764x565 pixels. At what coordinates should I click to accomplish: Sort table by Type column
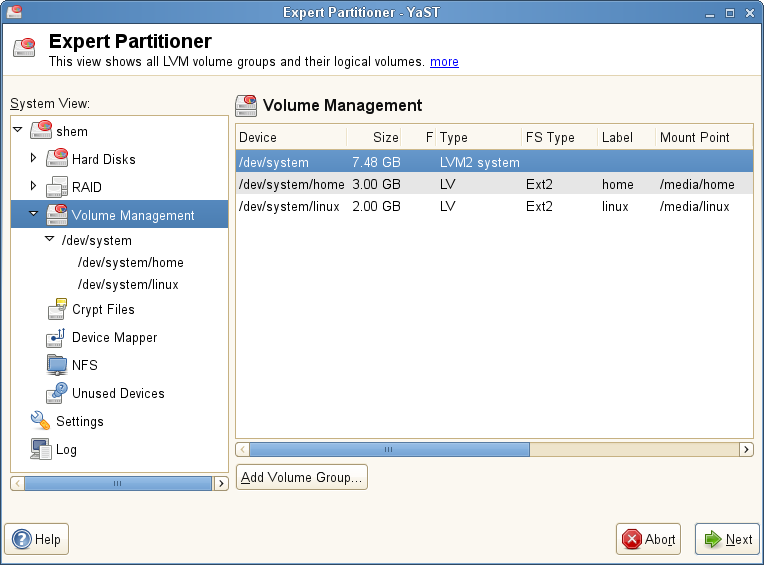click(x=479, y=137)
